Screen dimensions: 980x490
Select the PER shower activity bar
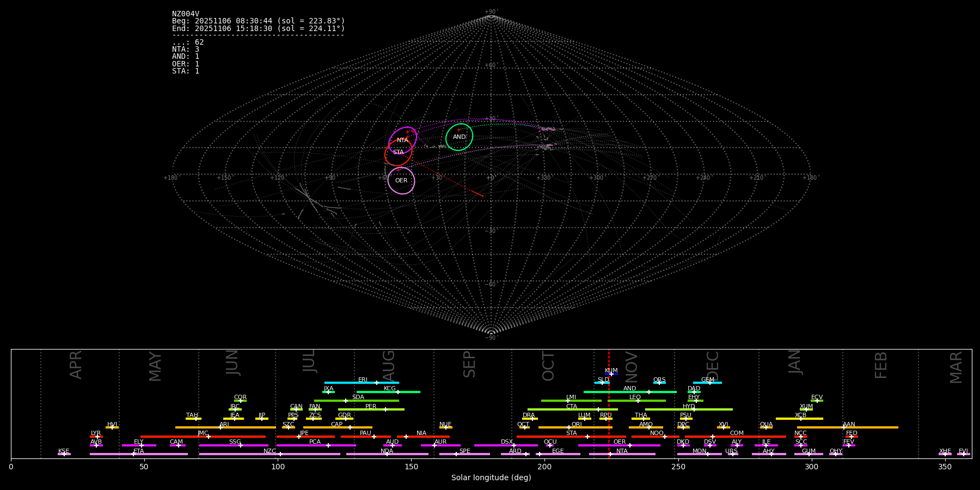coord(371,409)
